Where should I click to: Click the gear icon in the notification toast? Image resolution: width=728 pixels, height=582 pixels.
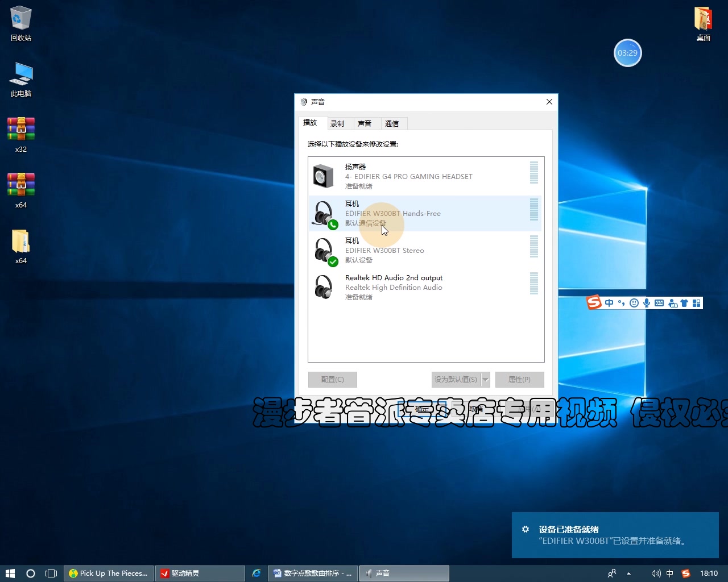point(526,529)
